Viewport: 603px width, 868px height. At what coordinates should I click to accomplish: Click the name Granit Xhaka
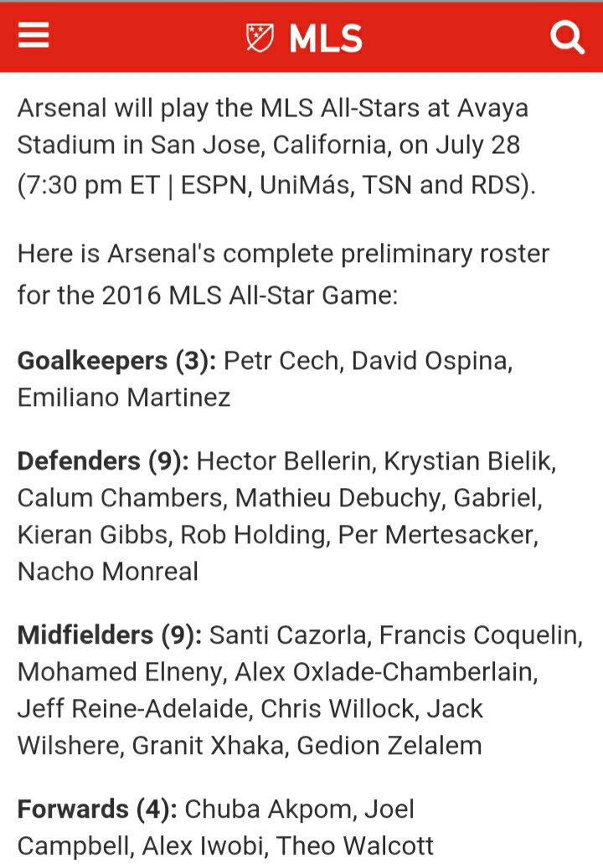[209, 746]
